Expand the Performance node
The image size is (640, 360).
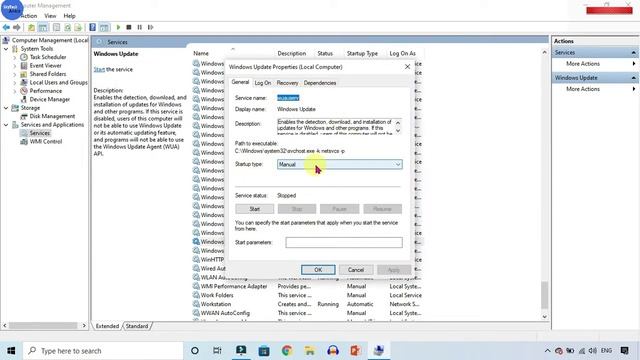point(15,91)
